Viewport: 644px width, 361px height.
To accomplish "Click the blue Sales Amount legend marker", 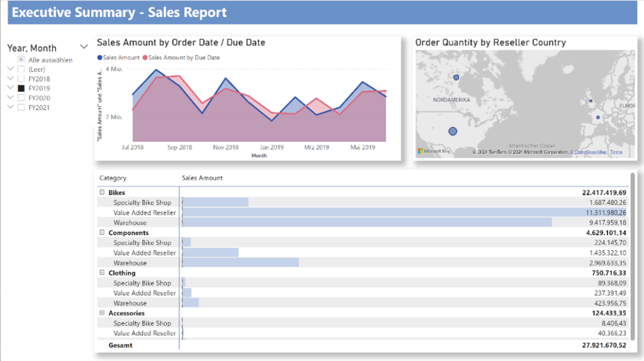I will 99,57.
